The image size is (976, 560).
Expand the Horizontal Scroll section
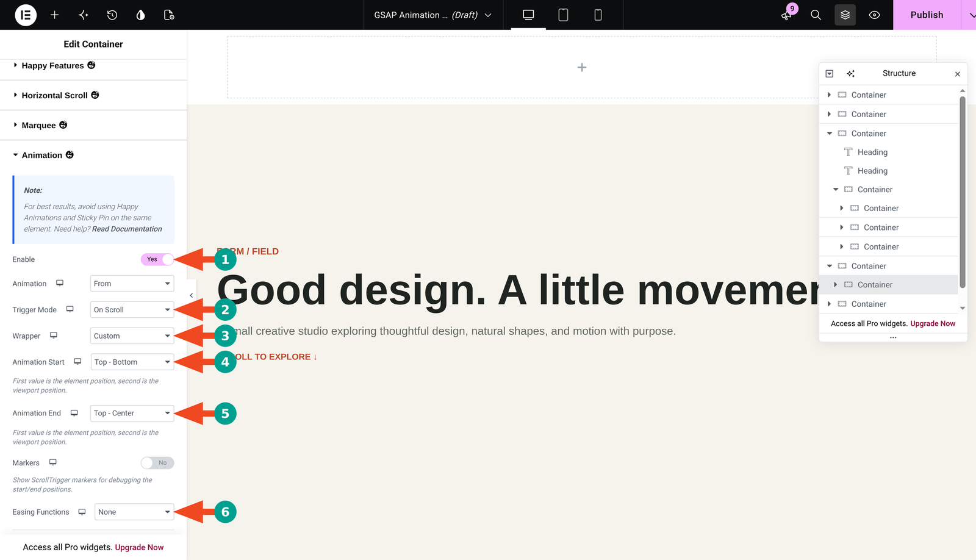point(93,95)
